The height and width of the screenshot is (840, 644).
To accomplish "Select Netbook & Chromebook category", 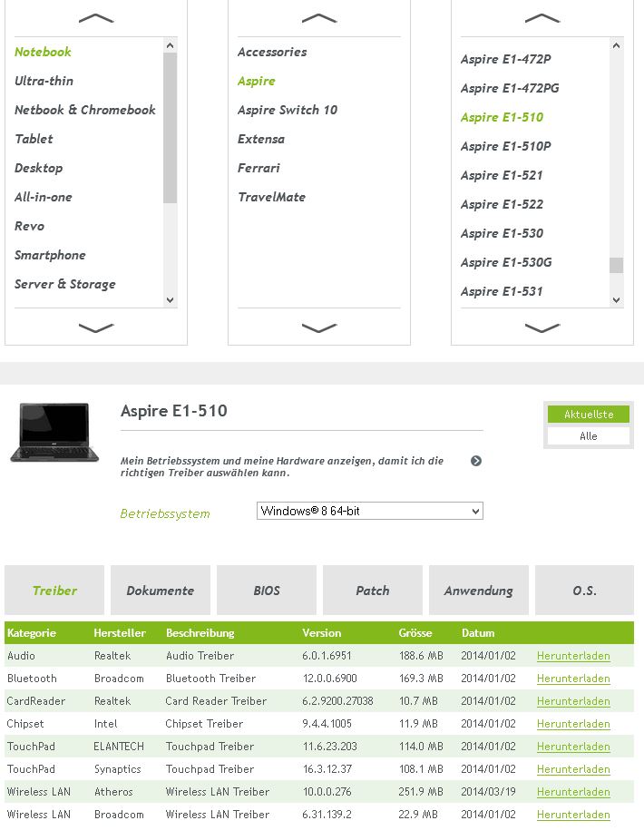I will point(85,110).
